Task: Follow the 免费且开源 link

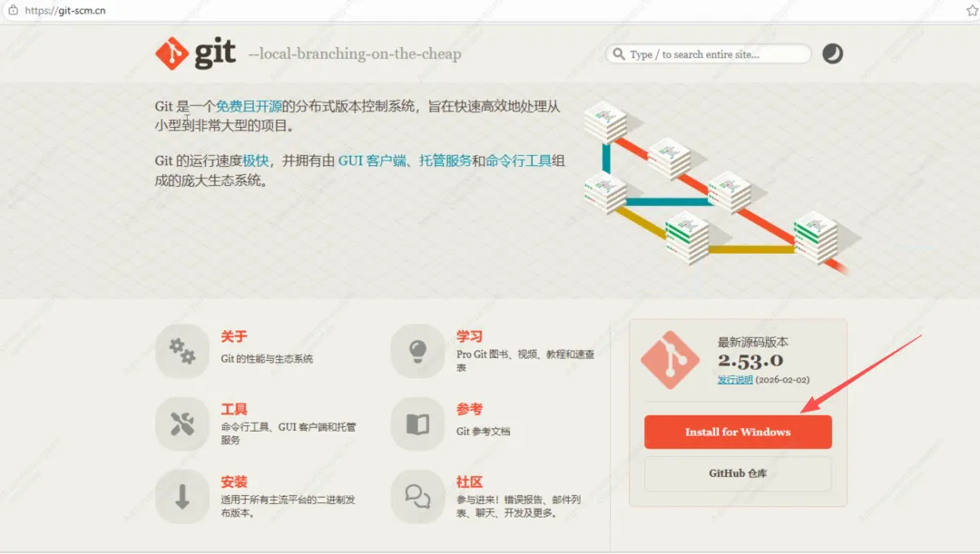Action: [249, 106]
